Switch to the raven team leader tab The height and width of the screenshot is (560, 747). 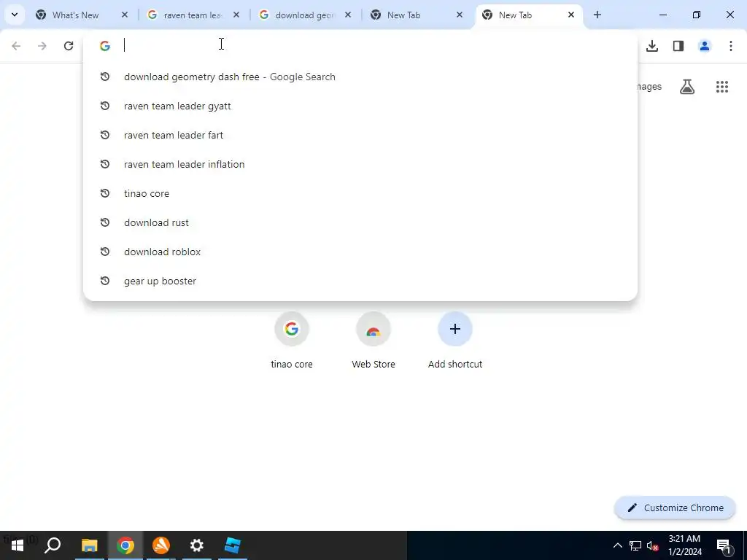click(192, 15)
